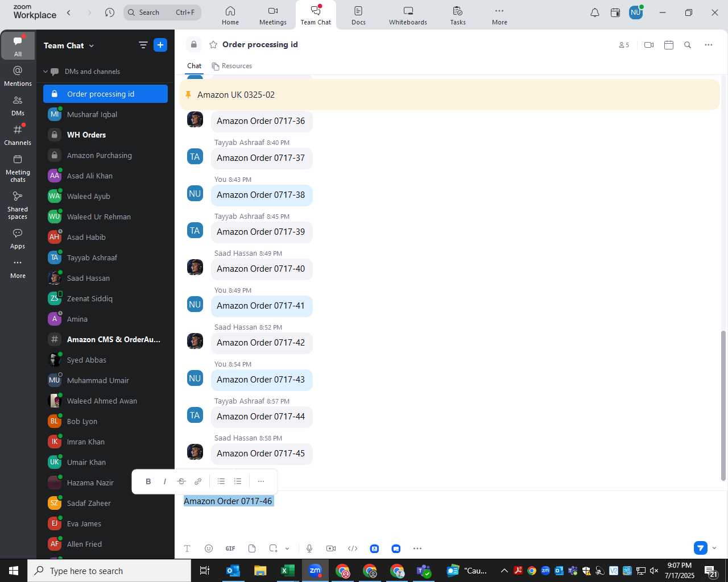Open DMs in the sidebar
This screenshot has height=582, width=728.
[x=18, y=106]
